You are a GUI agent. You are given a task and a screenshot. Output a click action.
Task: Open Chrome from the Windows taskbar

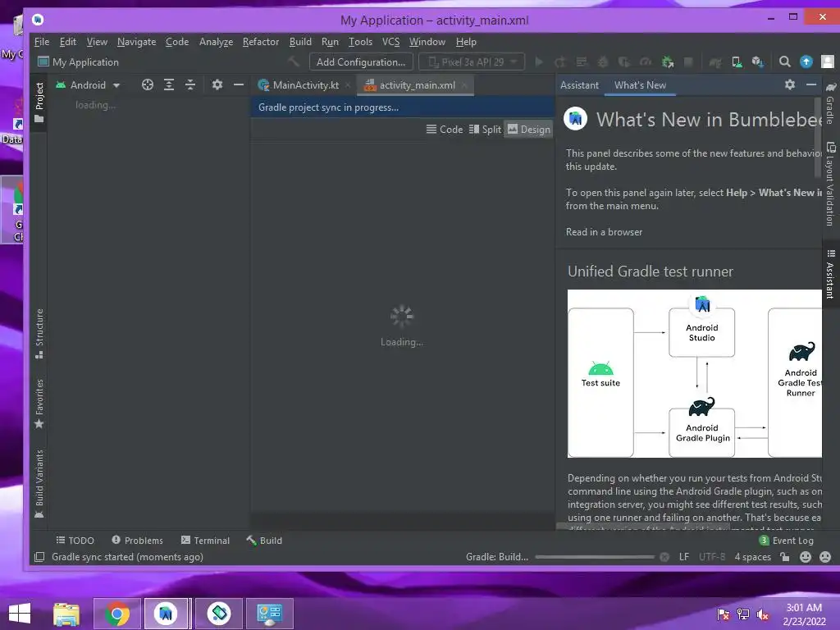click(116, 614)
